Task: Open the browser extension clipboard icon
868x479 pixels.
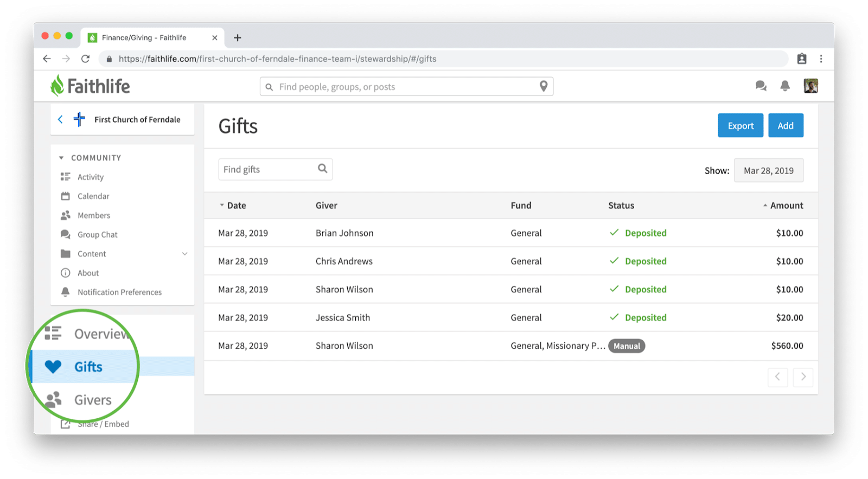Action: (802, 59)
